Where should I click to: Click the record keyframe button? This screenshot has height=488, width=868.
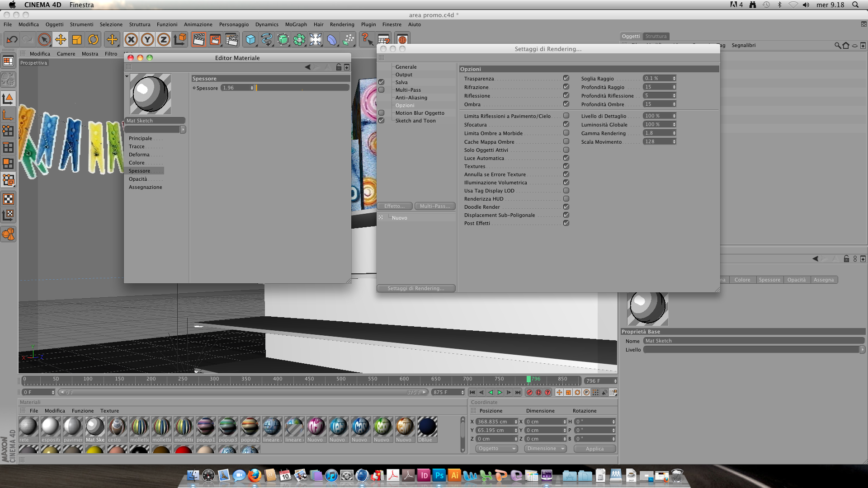coord(529,393)
